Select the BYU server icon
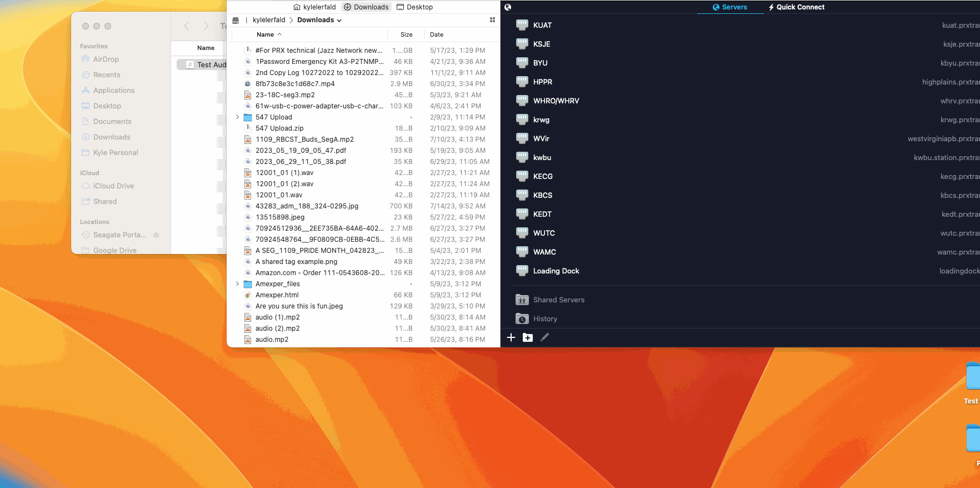The height and width of the screenshot is (488, 980). tap(522, 63)
